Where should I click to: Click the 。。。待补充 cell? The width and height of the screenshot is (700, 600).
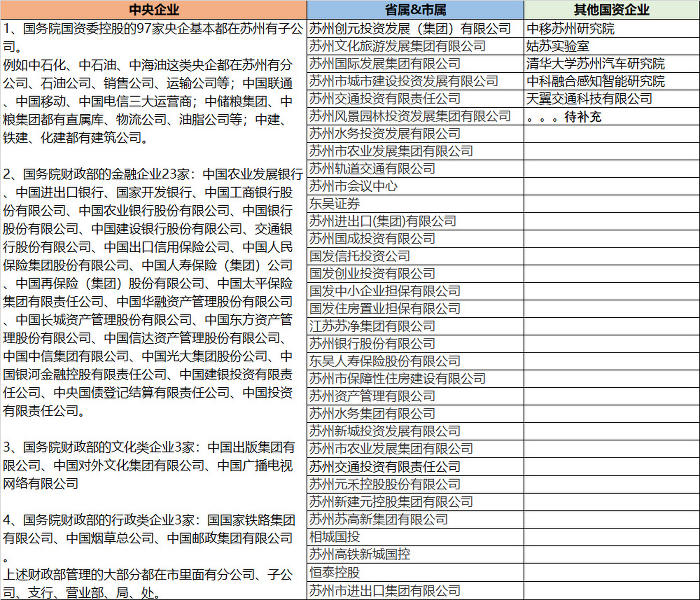(x=611, y=116)
